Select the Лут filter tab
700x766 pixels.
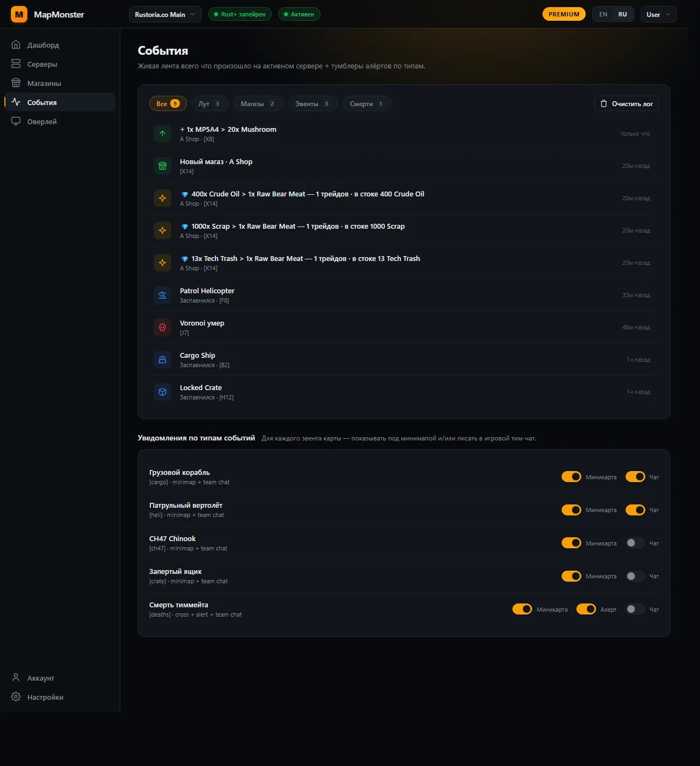(209, 103)
